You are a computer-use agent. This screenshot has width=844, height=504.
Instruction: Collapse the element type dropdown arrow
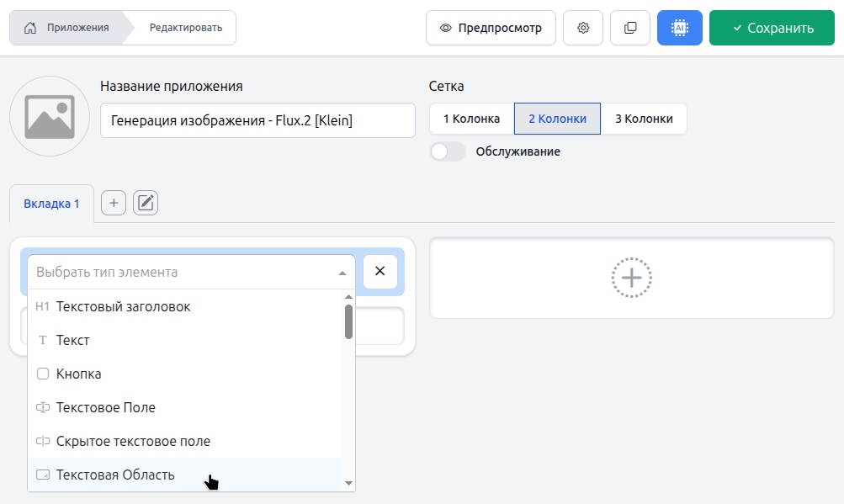[342, 273]
